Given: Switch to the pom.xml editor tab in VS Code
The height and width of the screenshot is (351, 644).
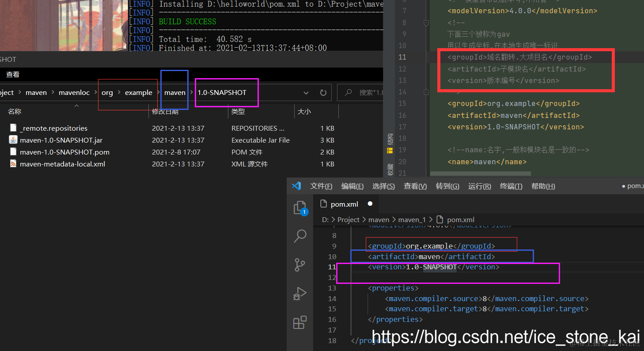Looking at the screenshot, I should coord(347,204).
